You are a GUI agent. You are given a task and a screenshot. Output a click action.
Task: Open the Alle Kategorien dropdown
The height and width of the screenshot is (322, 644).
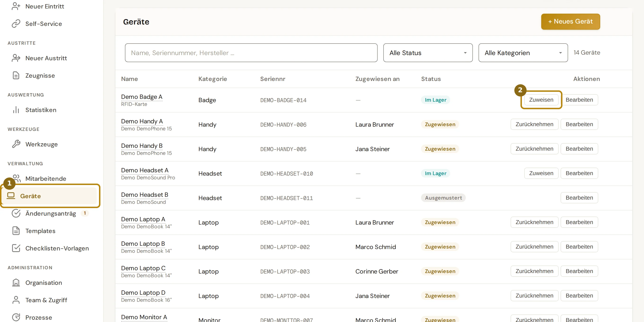[x=523, y=53]
